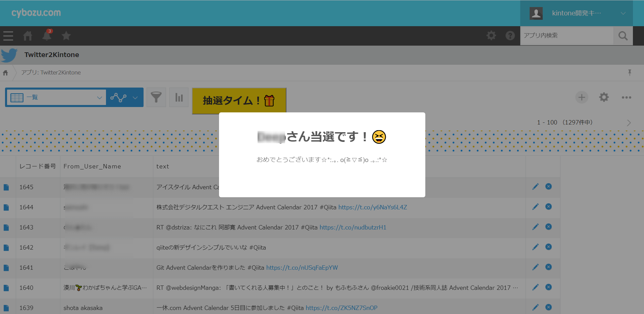Viewport: 644px width, 314px height.
Task: Click the in-app search field
Action: click(x=567, y=36)
